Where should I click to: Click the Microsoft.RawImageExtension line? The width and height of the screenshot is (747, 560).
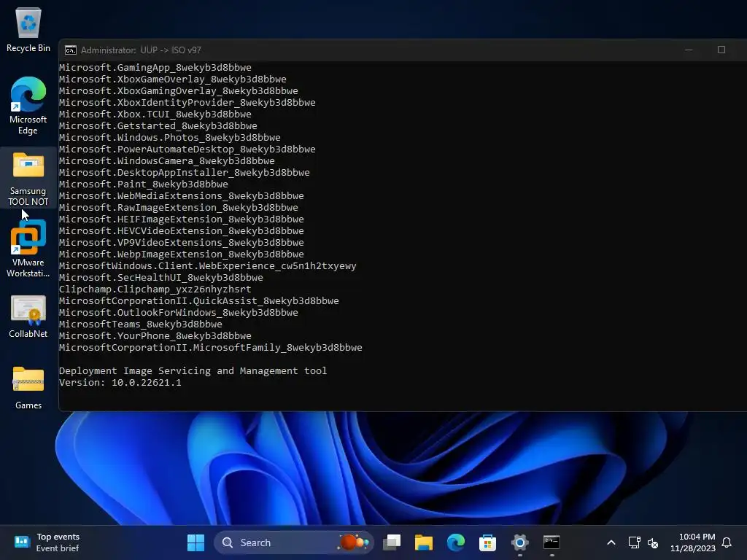(x=179, y=208)
